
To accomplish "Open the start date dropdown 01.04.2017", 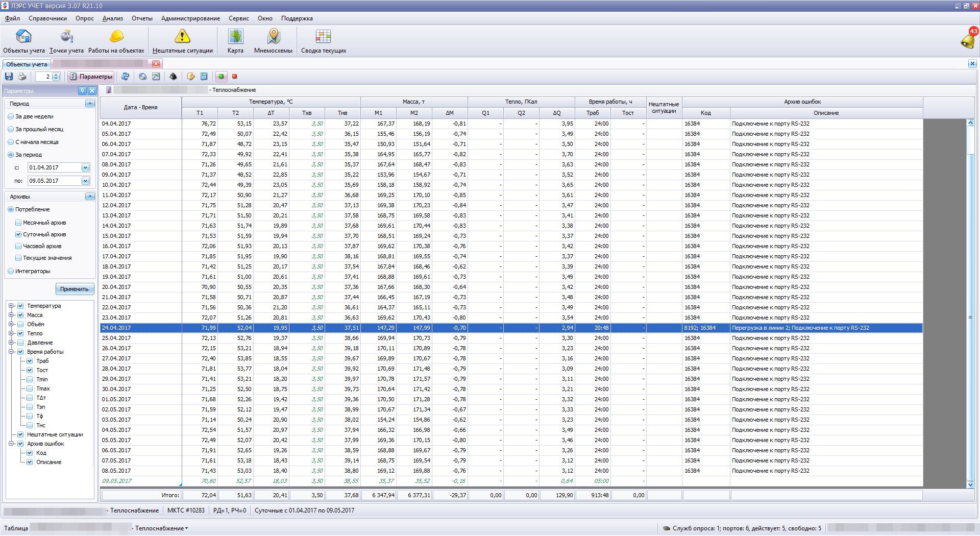I will pos(85,167).
